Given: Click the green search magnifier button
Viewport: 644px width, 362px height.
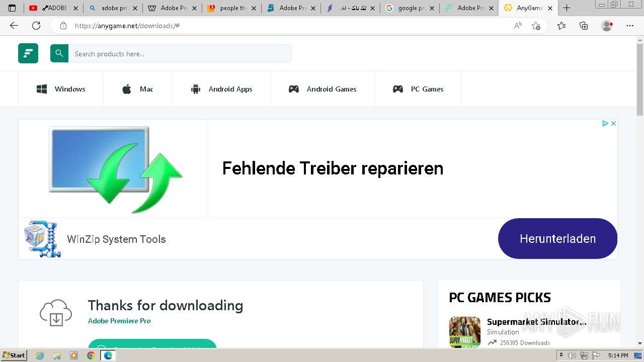Looking at the screenshot, I should coord(59,53).
